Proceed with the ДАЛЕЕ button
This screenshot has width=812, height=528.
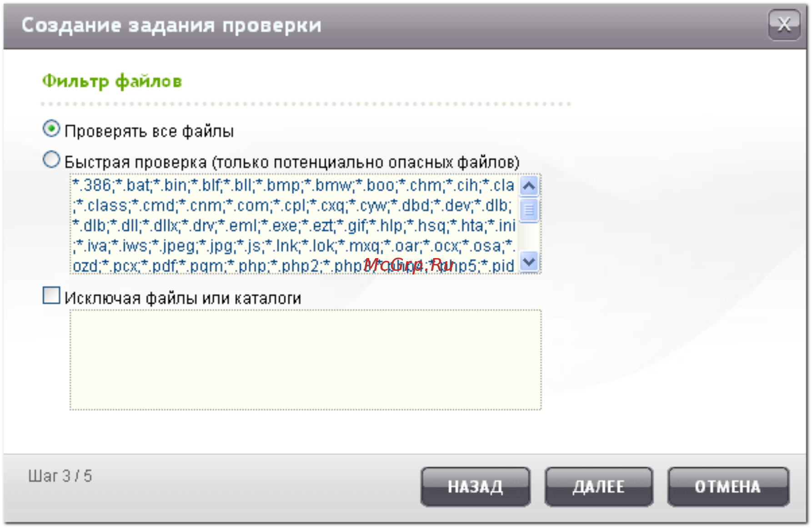tap(599, 487)
